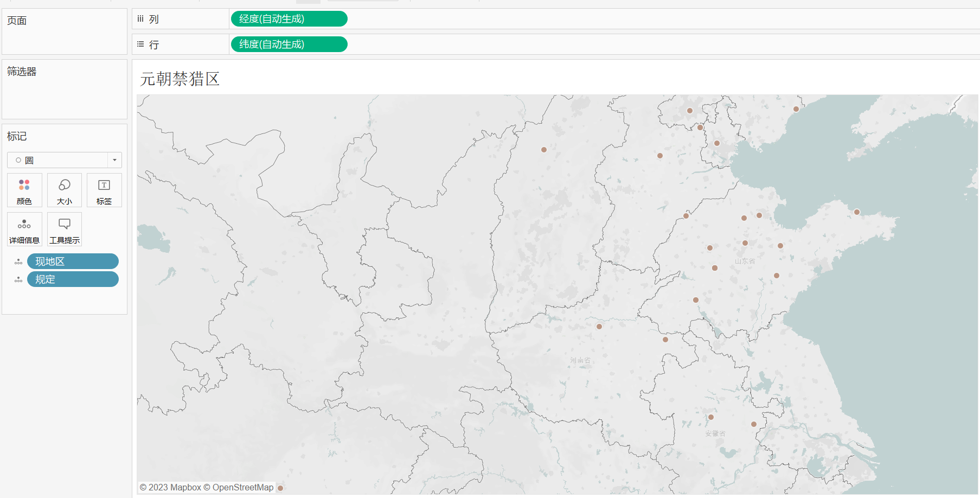The height and width of the screenshot is (498, 980).
Task: Click detail icon beside 现地区 pill
Action: (x=18, y=261)
